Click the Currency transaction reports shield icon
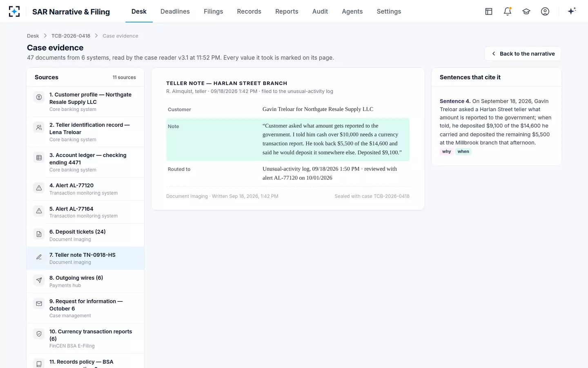Image resolution: width=588 pixels, height=368 pixels. click(39, 334)
